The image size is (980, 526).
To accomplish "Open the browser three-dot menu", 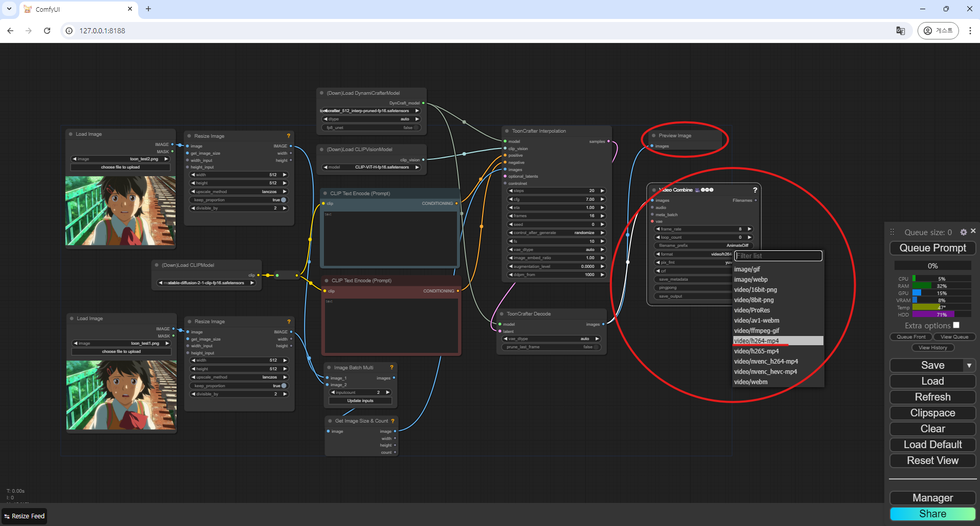I will [x=970, y=31].
